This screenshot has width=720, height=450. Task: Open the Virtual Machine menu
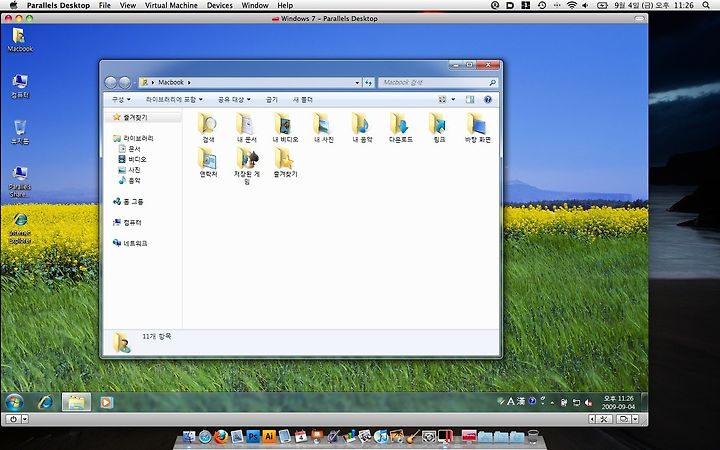[171, 6]
